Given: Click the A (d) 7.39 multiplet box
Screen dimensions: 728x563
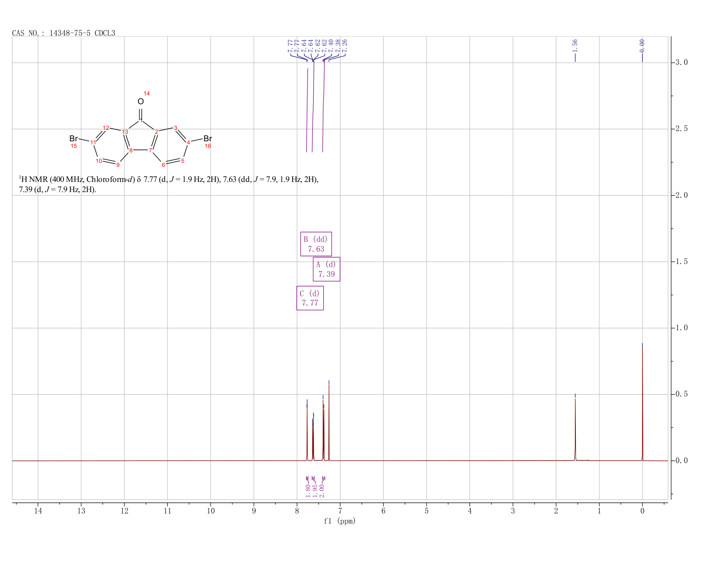Looking at the screenshot, I should 326,269.
